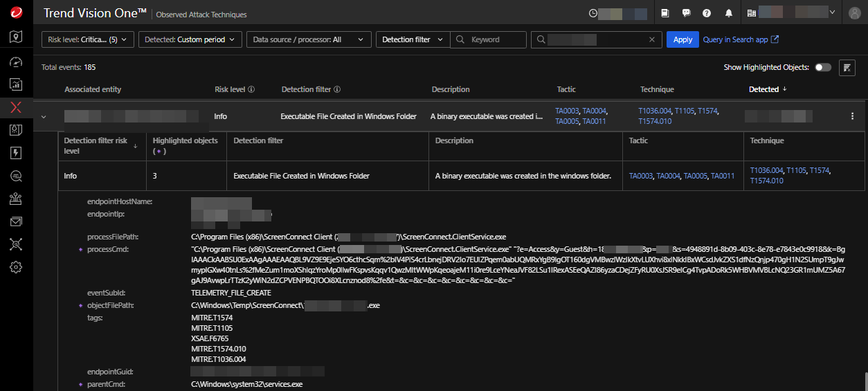Open the Risk level filter dropdown
The height and width of the screenshot is (391, 868).
click(x=87, y=39)
